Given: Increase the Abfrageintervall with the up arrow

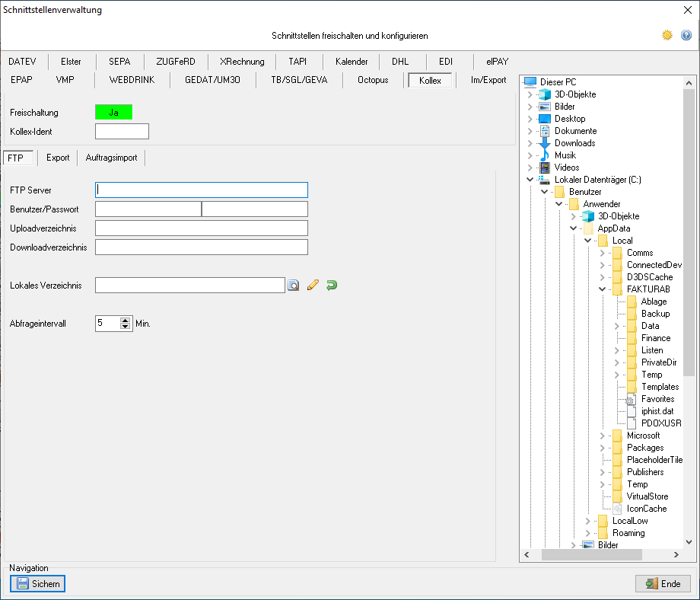Looking at the screenshot, I should coord(126,320).
